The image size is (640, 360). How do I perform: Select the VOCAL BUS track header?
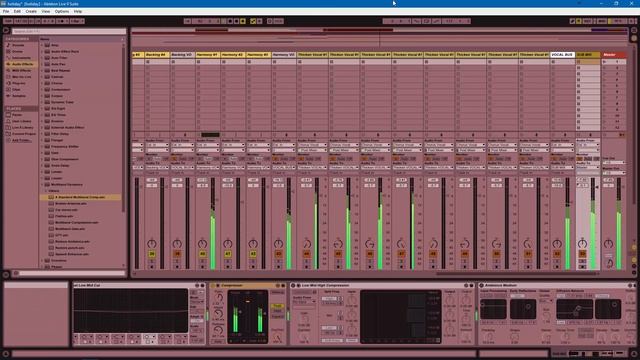(562, 54)
